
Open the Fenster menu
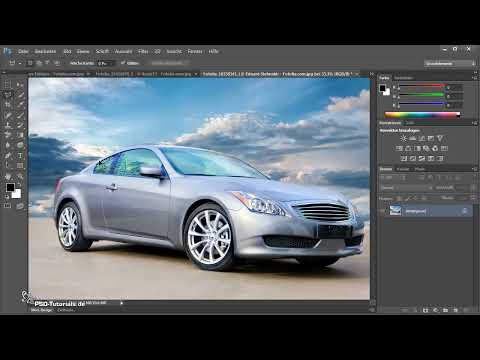pos(195,51)
